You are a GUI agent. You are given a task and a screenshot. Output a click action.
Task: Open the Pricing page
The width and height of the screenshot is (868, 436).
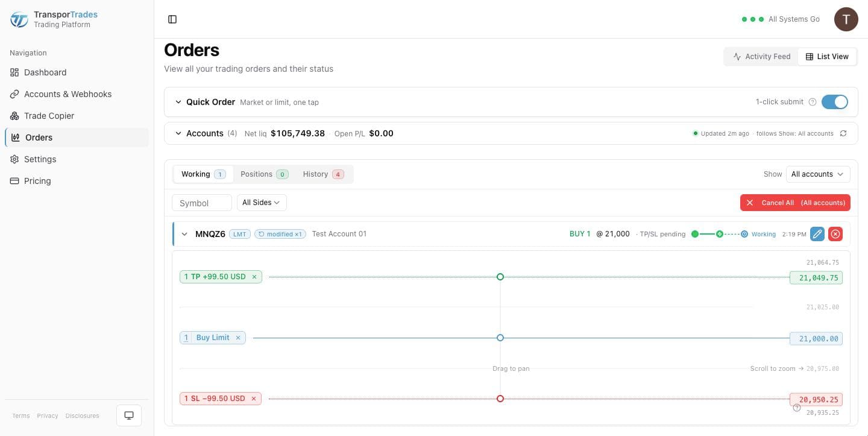(77, 181)
